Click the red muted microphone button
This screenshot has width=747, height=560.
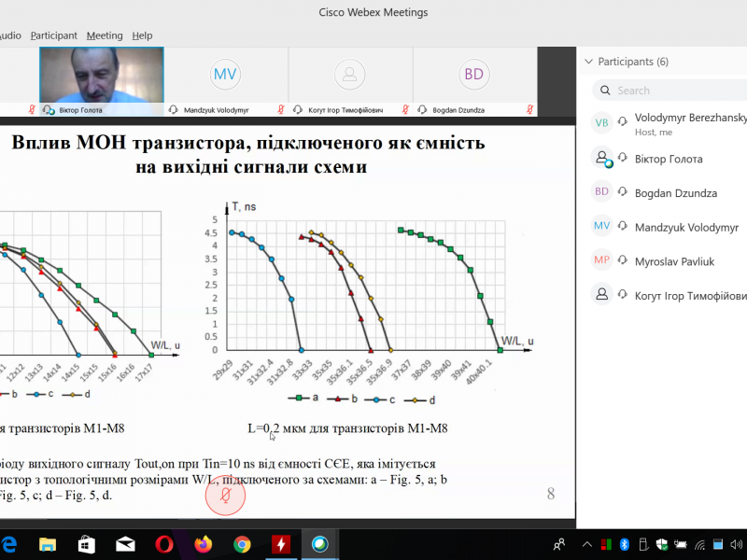coord(225,497)
